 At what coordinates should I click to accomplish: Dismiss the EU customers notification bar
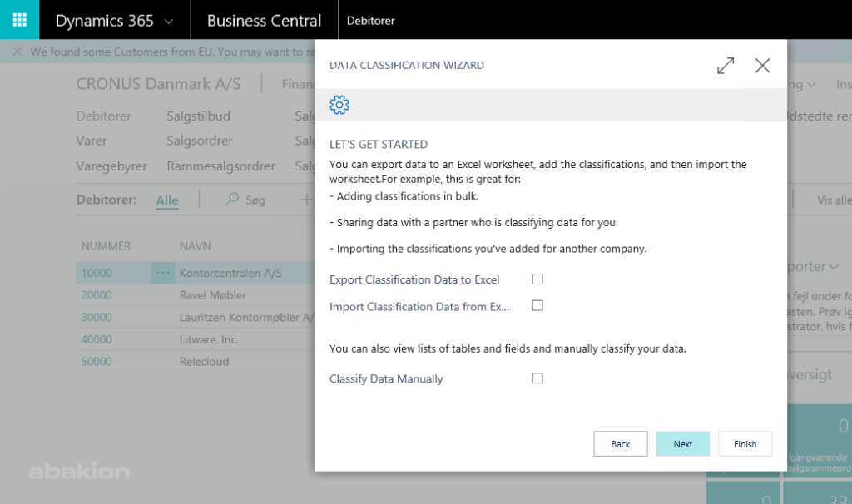pyautogui.click(x=17, y=52)
